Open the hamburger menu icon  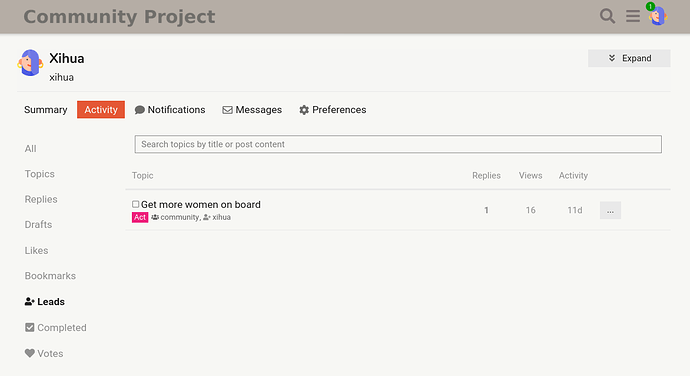(x=633, y=16)
